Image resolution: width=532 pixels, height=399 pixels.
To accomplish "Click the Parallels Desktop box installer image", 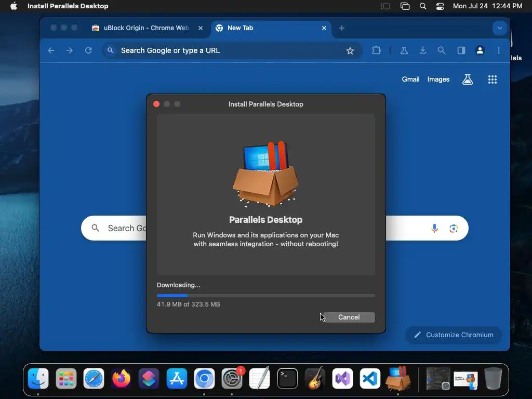I will (x=265, y=174).
